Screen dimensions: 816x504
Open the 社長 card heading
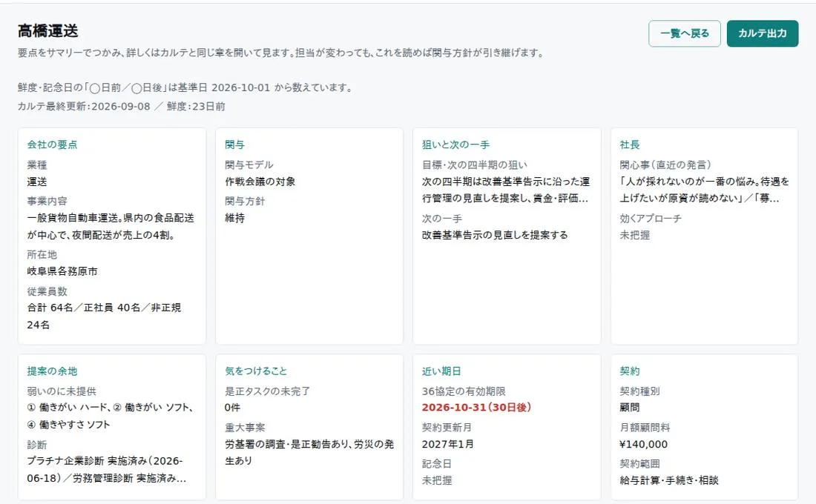[630, 145]
